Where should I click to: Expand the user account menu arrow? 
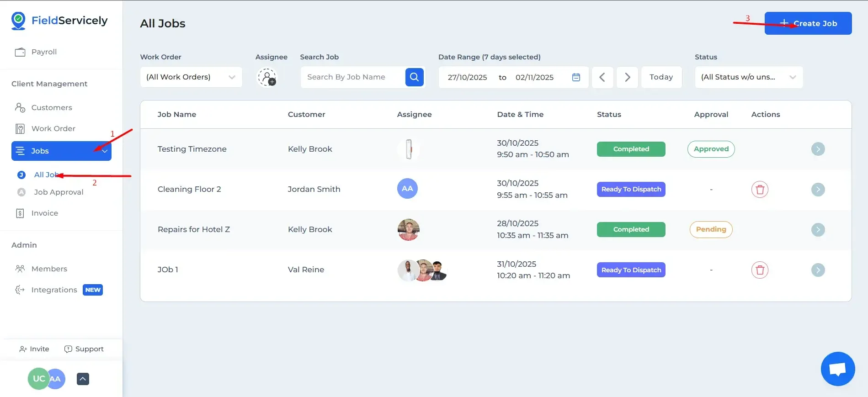(x=83, y=379)
